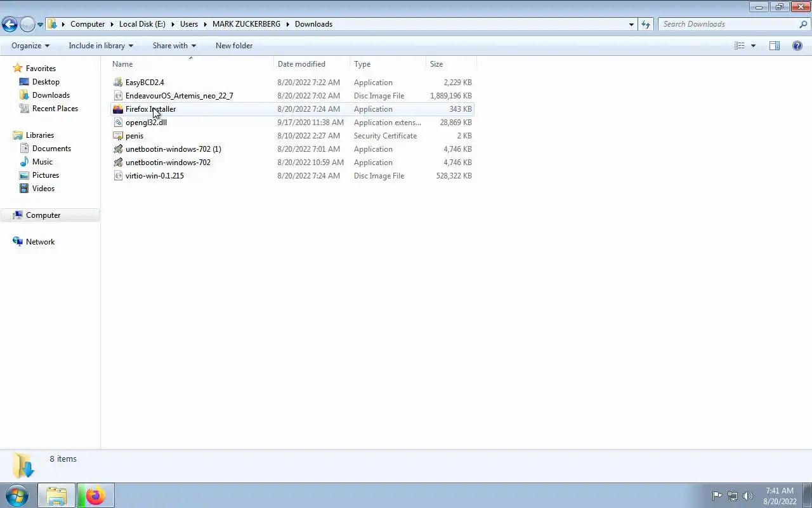The height and width of the screenshot is (508, 812).
Task: Sort files by the Size column
Action: click(x=451, y=64)
